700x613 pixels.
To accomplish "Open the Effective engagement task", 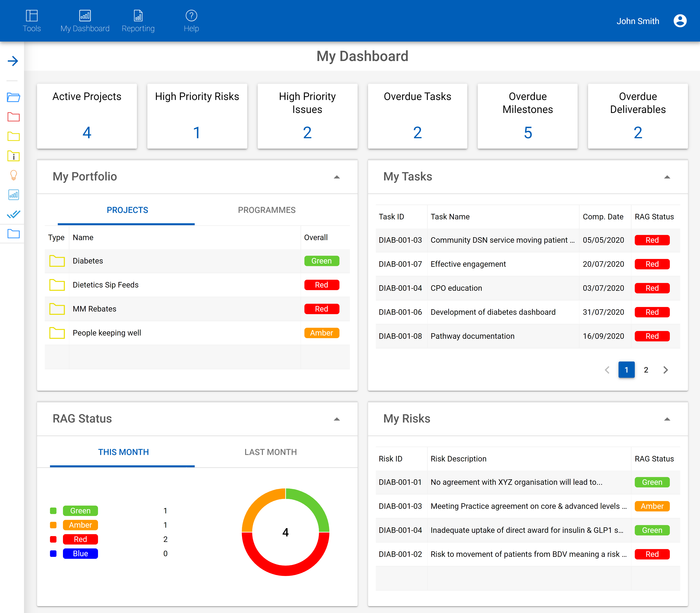I will point(528,264).
